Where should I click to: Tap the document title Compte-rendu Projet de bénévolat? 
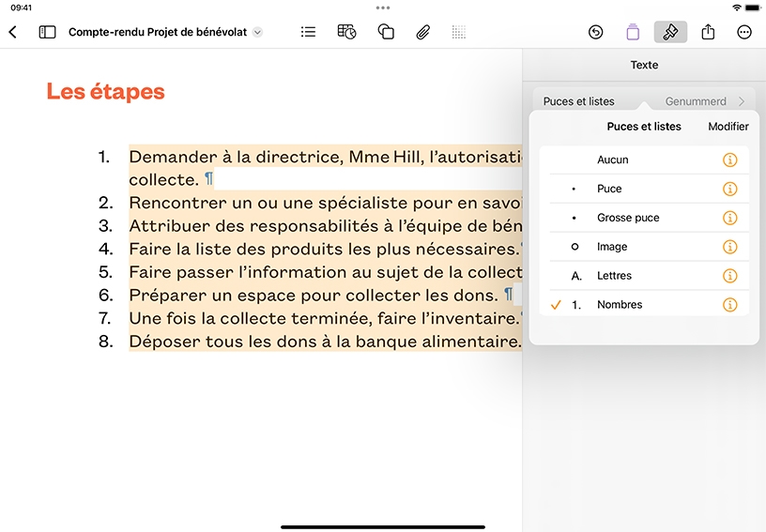[158, 32]
